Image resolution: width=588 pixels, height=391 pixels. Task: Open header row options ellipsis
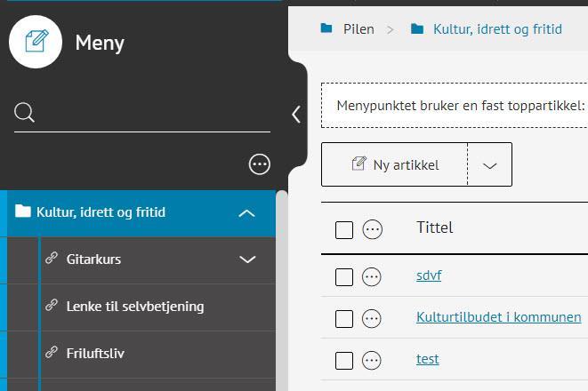point(373,230)
